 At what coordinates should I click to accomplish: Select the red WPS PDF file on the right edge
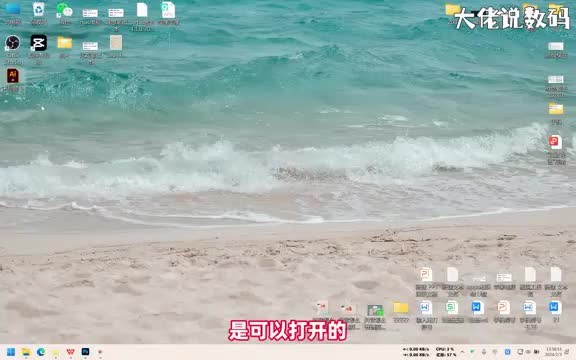pos(555,142)
